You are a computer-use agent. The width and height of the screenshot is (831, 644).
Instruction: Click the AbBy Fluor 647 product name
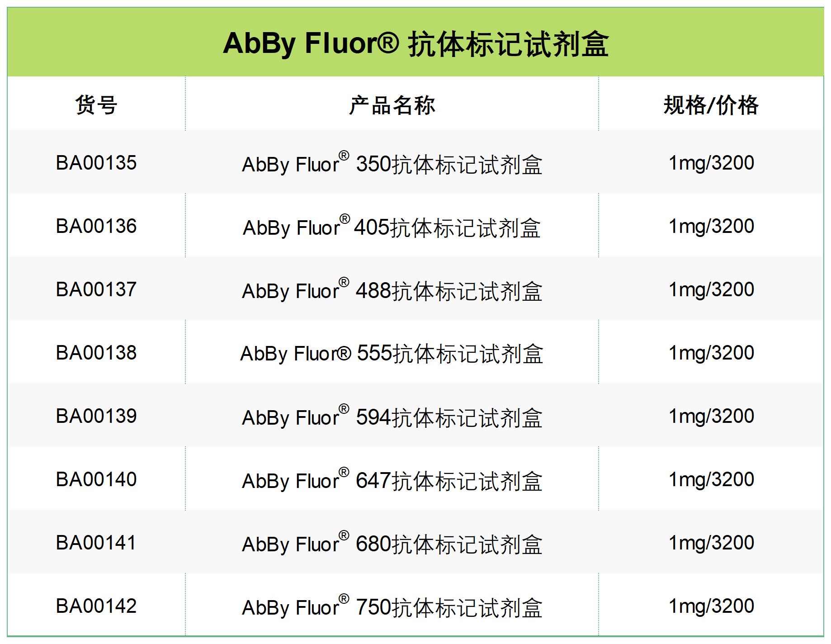point(392,480)
